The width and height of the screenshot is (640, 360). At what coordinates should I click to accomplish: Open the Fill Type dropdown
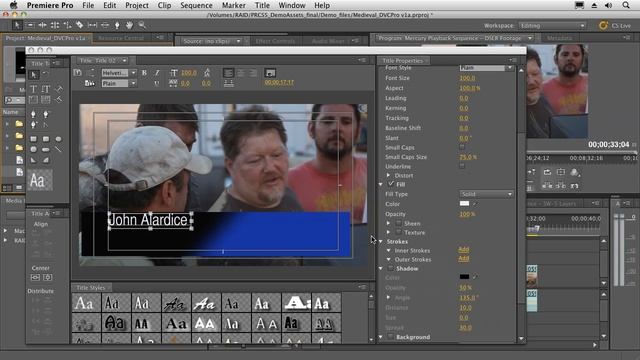[x=487, y=194]
